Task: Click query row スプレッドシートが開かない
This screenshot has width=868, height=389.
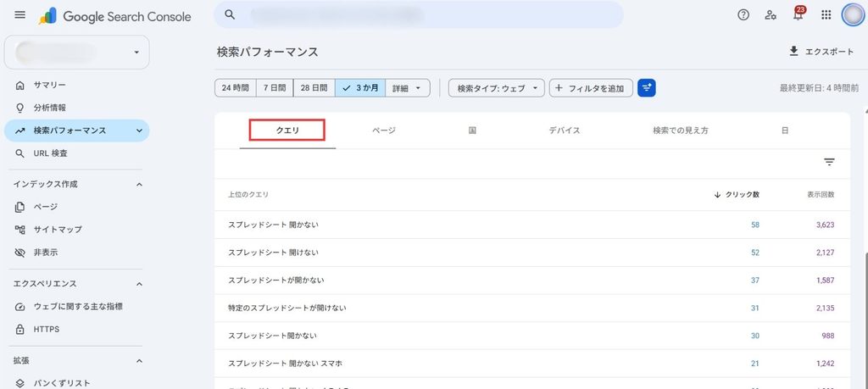Action: pyautogui.click(x=532, y=280)
